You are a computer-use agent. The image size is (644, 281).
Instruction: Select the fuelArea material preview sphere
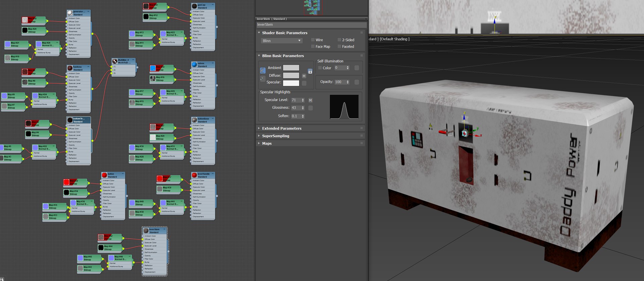click(70, 68)
